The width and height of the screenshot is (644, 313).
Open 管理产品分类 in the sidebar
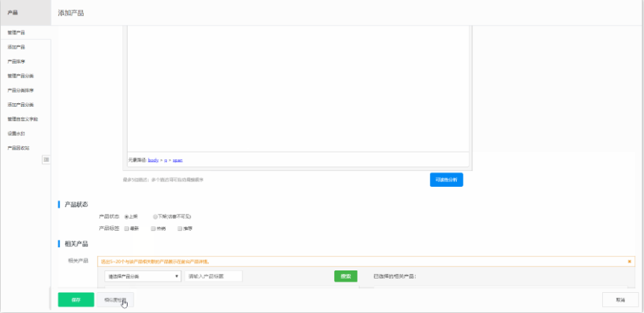(20, 75)
